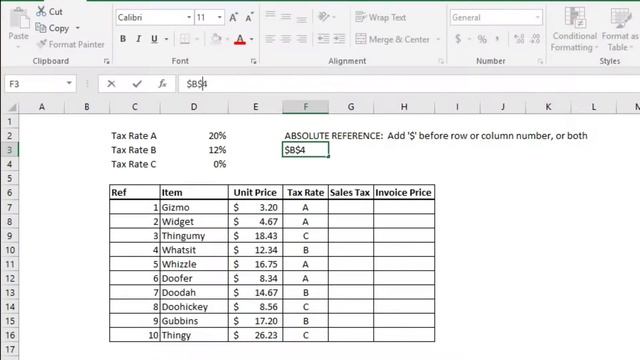Viewport: 640px width, 360px height.
Task: Click the 'Gizmo' item cell
Action: pos(194,207)
